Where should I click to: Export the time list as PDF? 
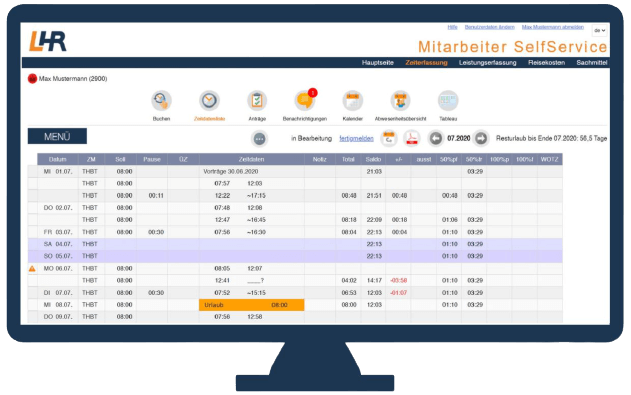tap(412, 138)
